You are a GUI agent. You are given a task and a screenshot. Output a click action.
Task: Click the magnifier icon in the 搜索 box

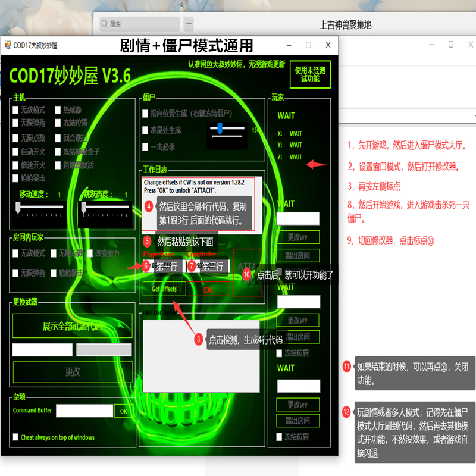tap(105, 24)
